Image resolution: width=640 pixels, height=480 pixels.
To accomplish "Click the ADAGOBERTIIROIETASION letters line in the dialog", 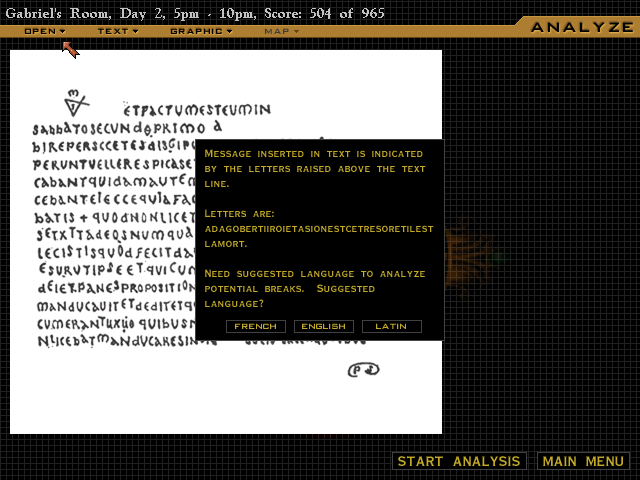I will coord(319,229).
